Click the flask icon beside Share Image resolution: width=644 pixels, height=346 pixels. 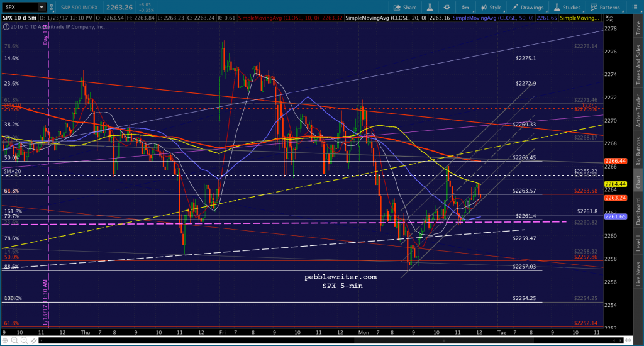tap(430, 8)
